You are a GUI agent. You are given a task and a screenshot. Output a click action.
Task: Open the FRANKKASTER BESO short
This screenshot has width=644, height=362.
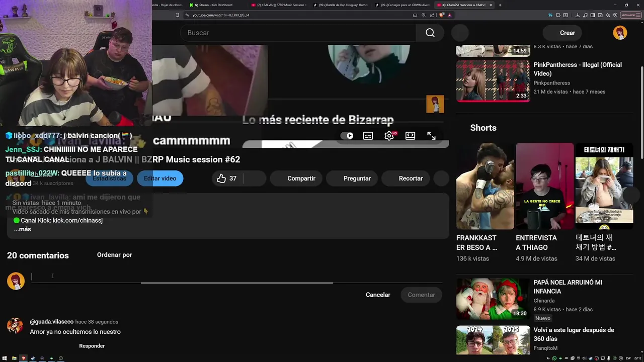point(485,186)
